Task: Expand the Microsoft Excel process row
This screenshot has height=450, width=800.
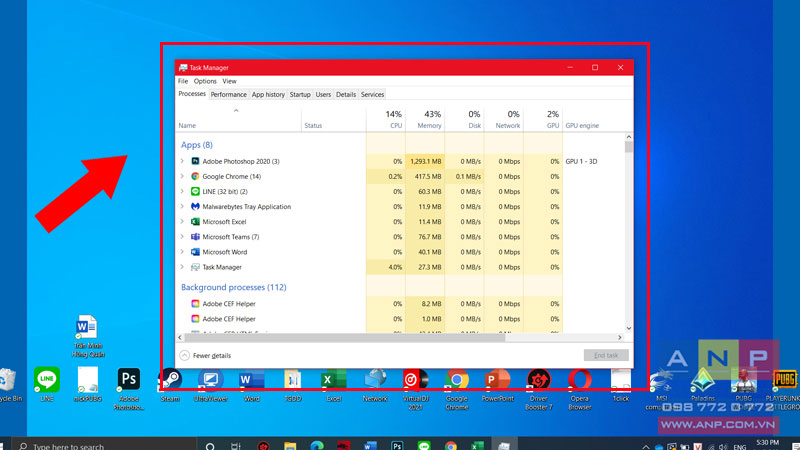Action: tap(182, 222)
